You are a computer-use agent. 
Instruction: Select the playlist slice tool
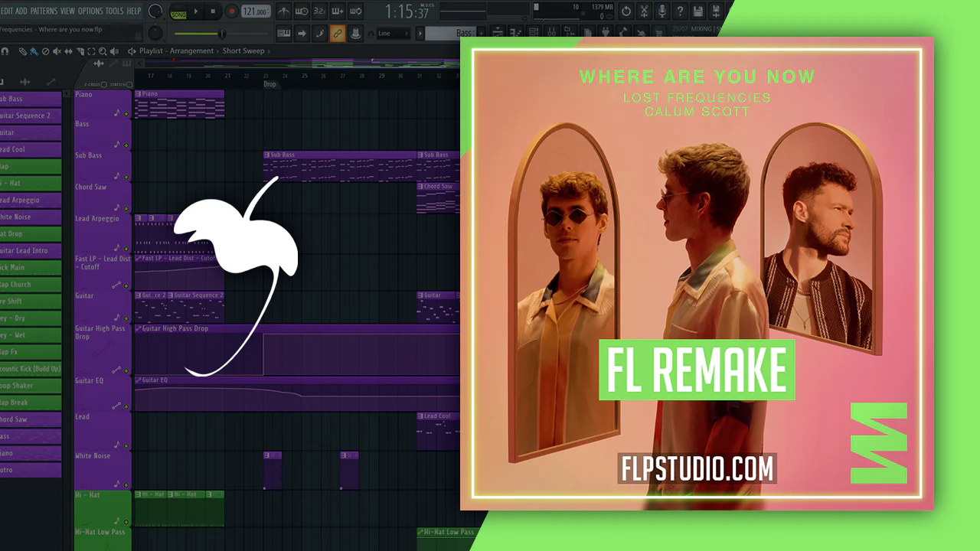pyautogui.click(x=79, y=51)
